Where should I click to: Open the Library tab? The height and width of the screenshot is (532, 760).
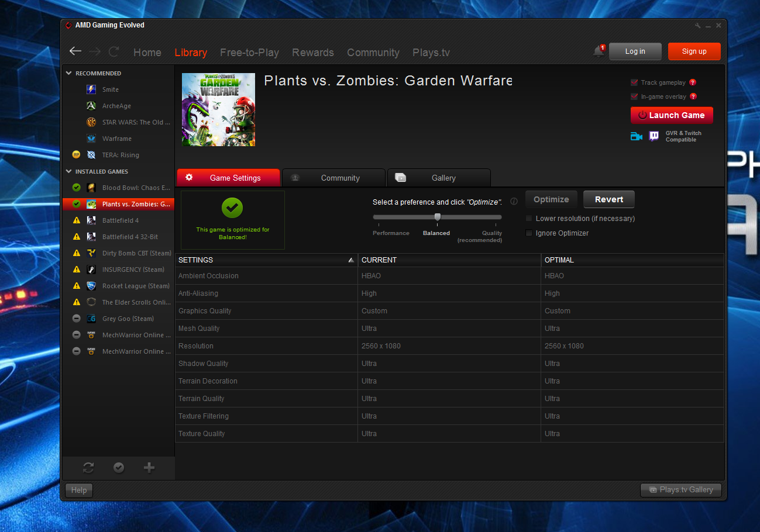click(x=191, y=52)
